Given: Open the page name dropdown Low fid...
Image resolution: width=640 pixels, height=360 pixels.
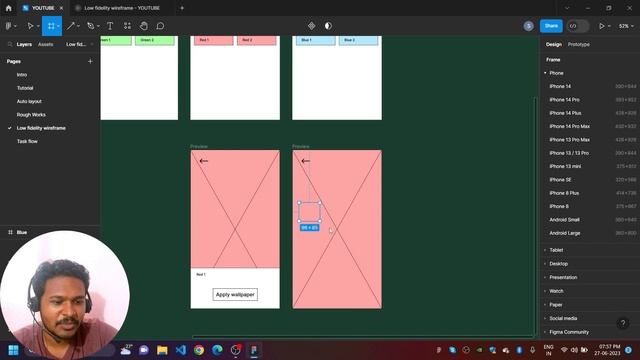Looking at the screenshot, I should [80, 44].
